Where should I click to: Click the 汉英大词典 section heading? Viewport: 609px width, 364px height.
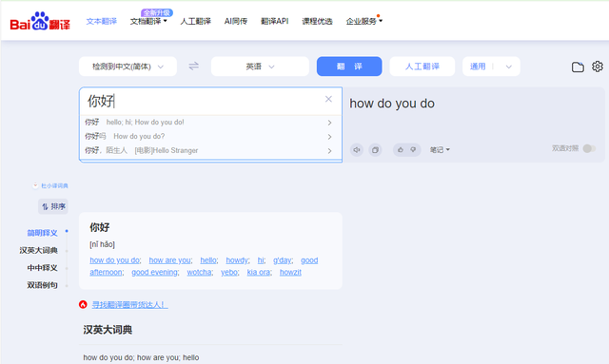(x=108, y=330)
